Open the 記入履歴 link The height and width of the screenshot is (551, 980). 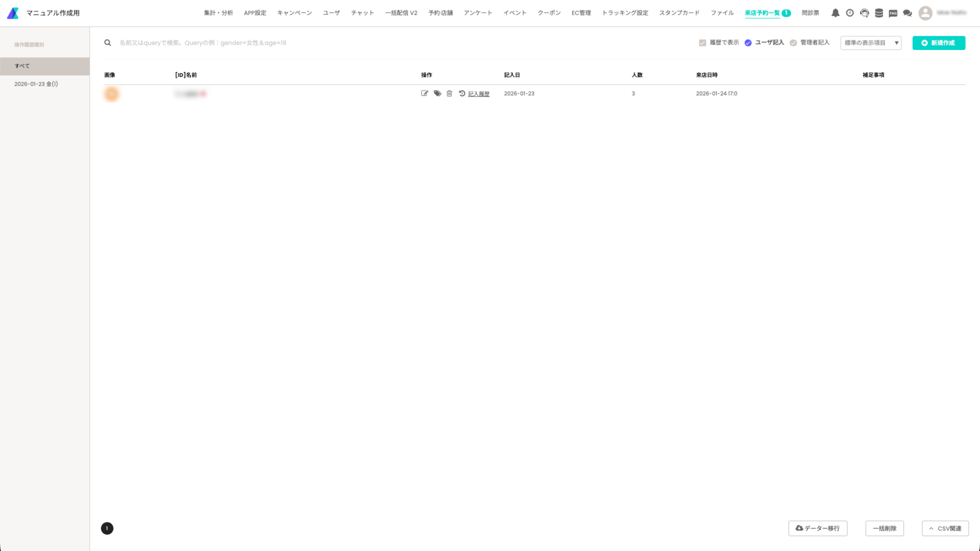[478, 94]
